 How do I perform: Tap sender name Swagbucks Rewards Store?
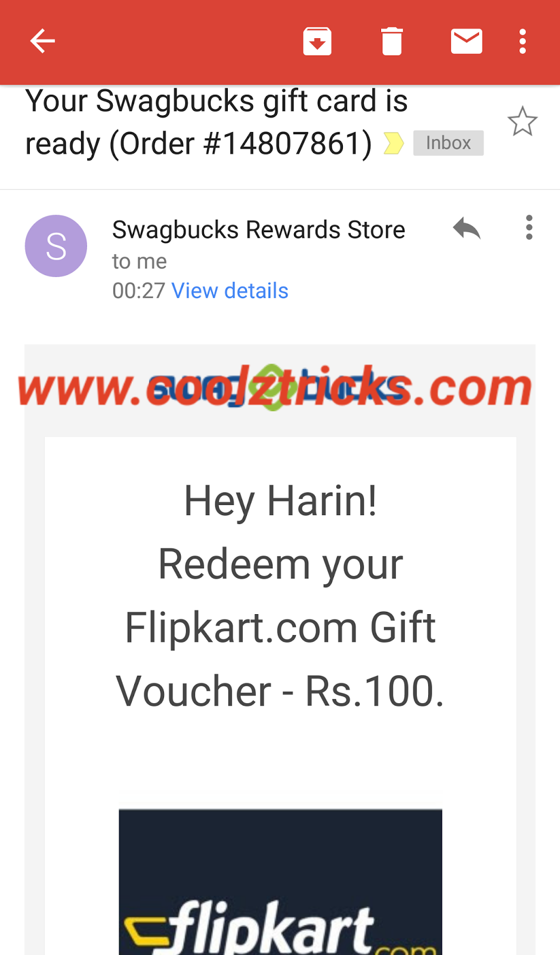pos(259,230)
